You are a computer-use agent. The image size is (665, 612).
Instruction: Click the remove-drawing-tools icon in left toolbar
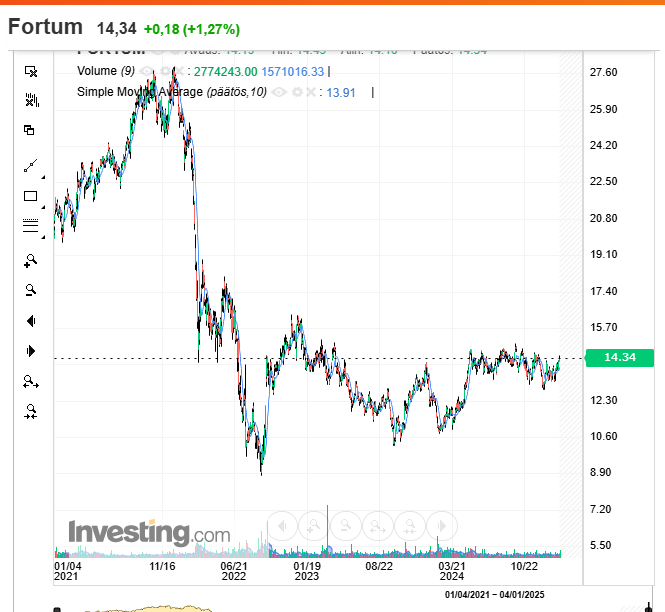[x=31, y=71]
